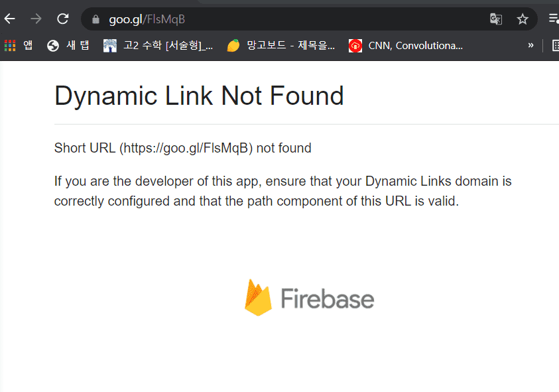559x392 pixels.
Task: Click the Dynamic Link Not Found heading
Action: [199, 96]
